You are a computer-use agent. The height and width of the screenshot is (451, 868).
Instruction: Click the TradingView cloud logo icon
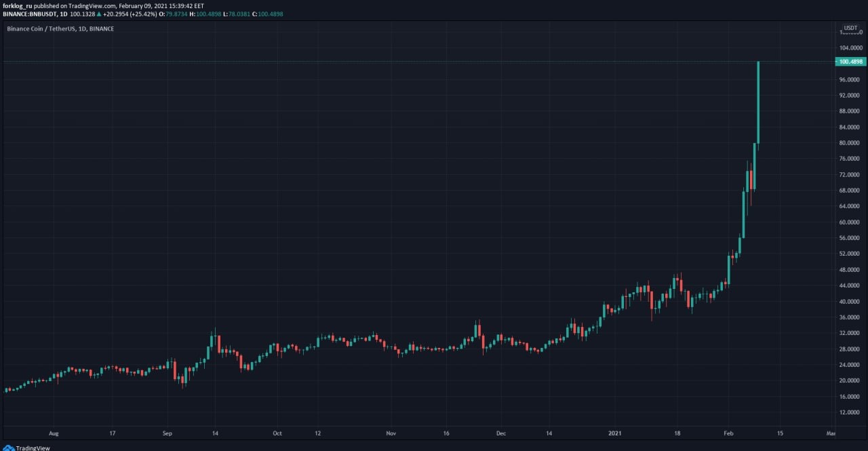8,448
